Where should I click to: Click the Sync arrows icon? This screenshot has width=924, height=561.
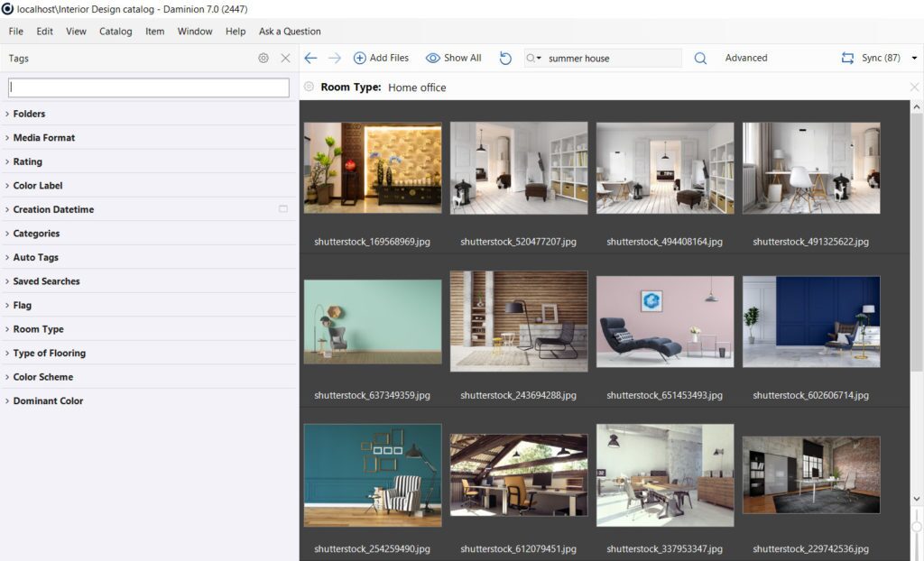pos(847,58)
